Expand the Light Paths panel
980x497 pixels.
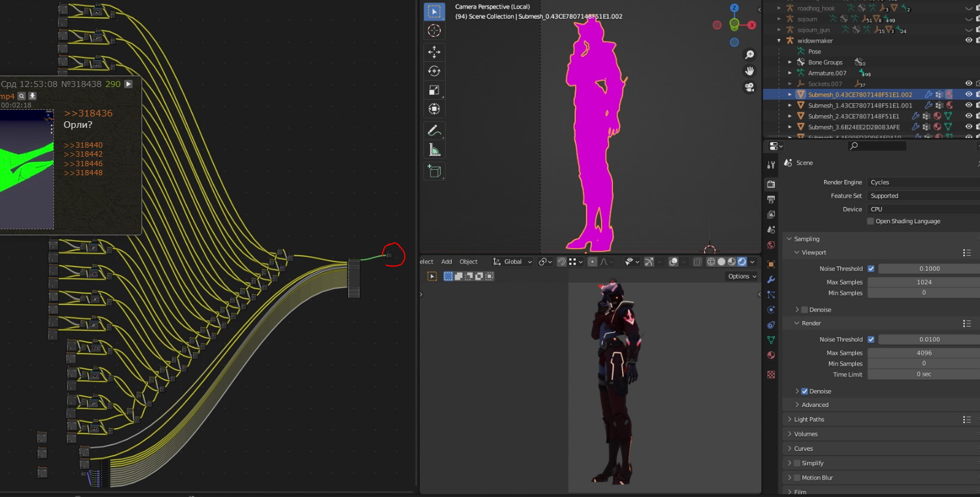pyautogui.click(x=809, y=420)
